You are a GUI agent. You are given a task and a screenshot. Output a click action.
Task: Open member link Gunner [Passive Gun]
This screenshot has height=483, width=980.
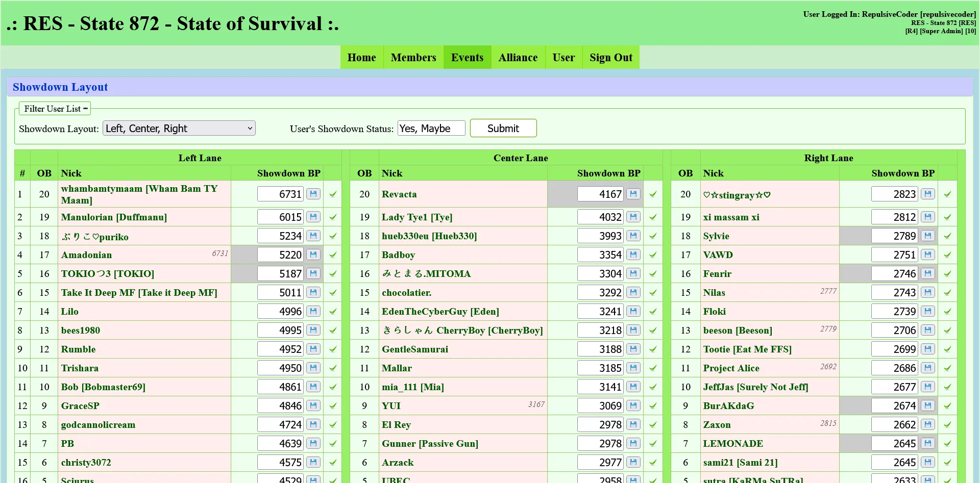[430, 443]
